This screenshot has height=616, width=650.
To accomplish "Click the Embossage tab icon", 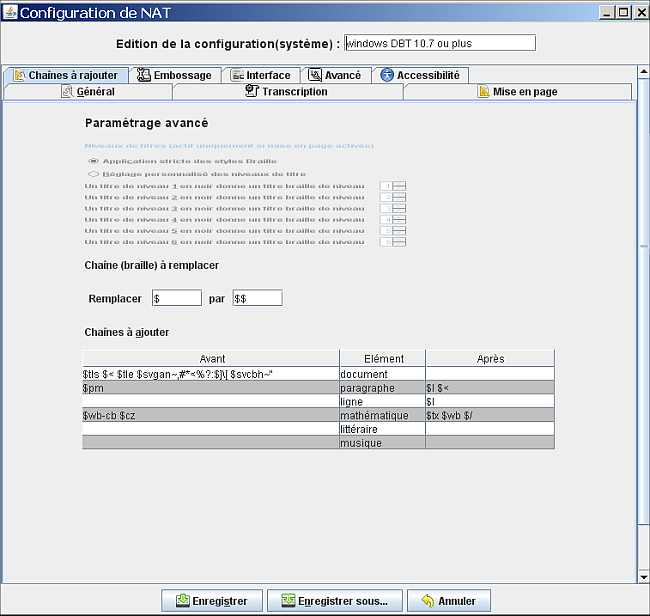I will [144, 75].
